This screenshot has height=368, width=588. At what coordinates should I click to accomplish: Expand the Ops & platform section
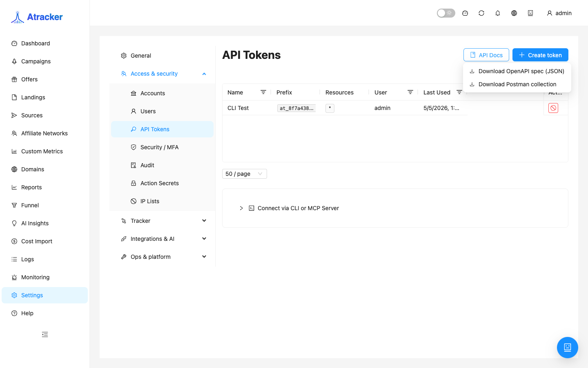click(162, 257)
